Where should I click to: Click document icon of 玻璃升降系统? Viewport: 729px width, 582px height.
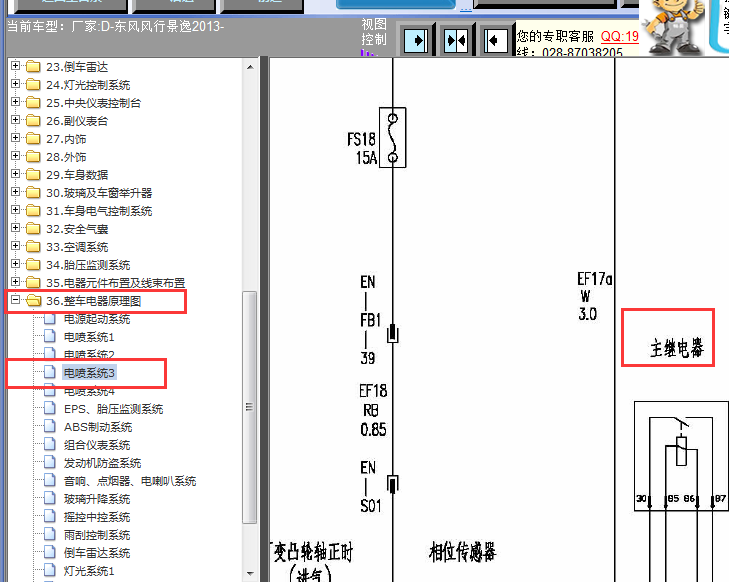50,498
